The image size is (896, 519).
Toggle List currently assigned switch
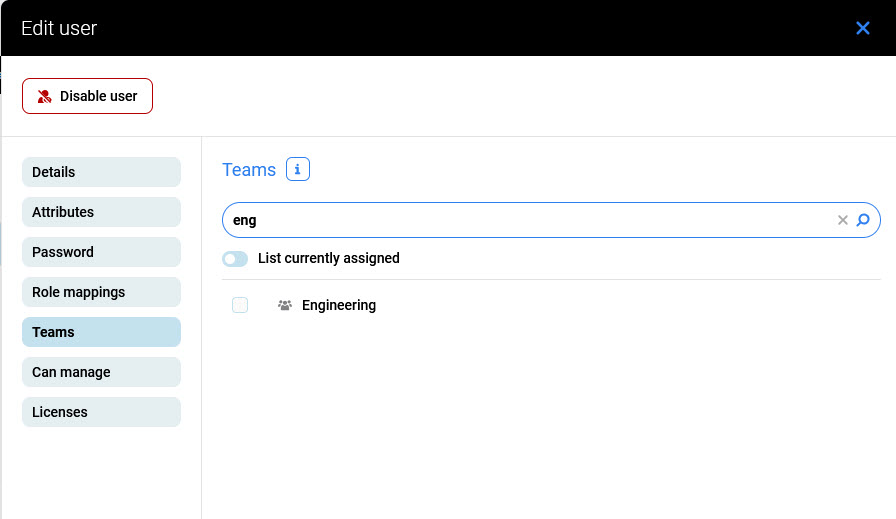coord(235,259)
